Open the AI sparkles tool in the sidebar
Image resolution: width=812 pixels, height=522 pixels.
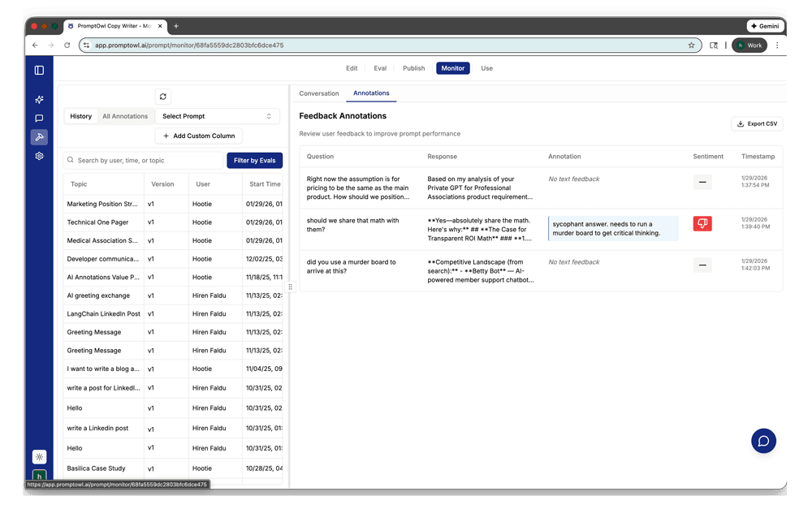[x=38, y=99]
